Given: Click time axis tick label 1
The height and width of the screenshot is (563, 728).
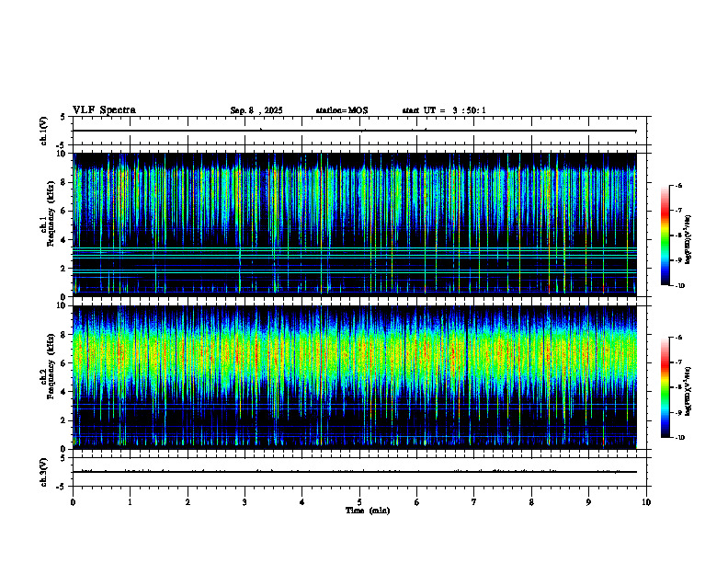Looking at the screenshot, I should 130,502.
